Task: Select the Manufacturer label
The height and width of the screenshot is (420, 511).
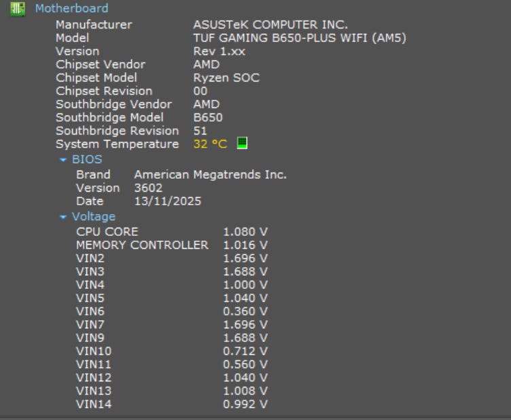Action: point(94,24)
